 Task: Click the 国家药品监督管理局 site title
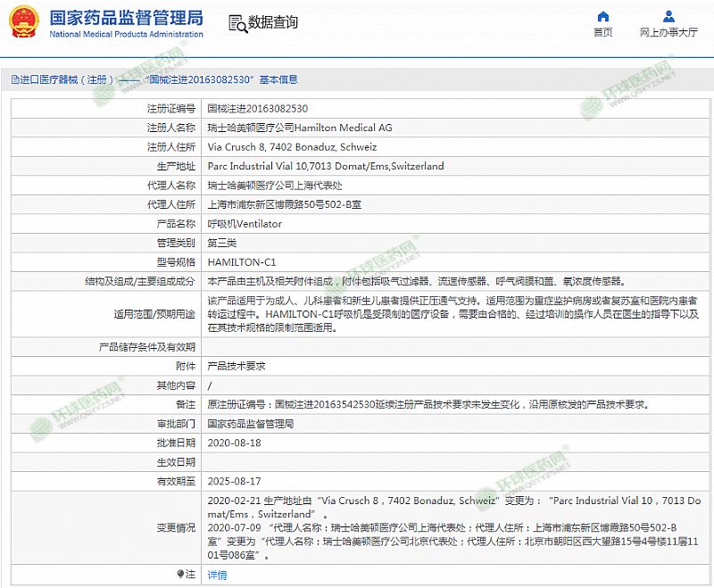coord(126,18)
